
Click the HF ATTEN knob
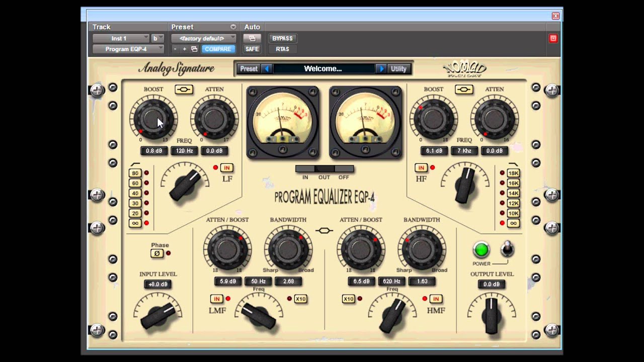click(494, 119)
